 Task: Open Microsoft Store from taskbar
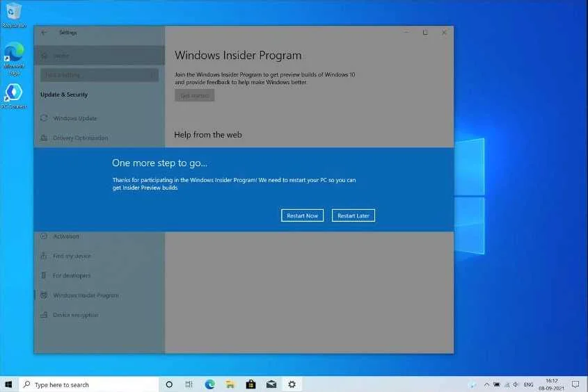click(251, 384)
